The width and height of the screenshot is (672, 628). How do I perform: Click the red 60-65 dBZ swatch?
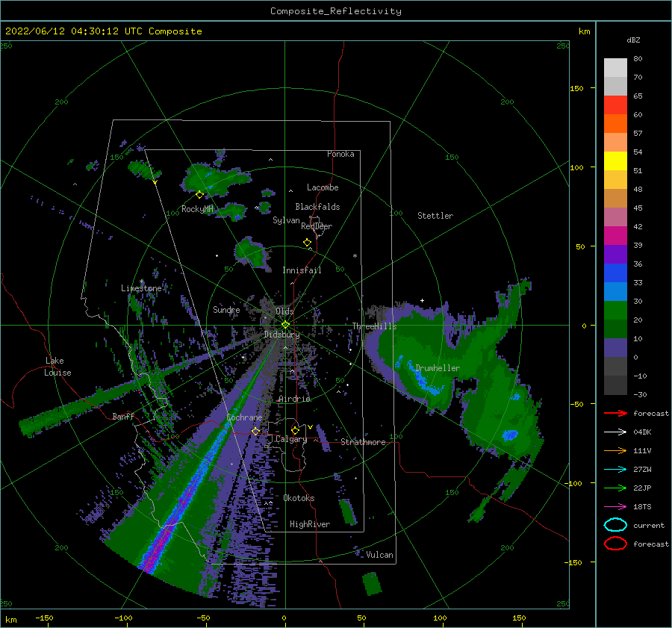(615, 105)
